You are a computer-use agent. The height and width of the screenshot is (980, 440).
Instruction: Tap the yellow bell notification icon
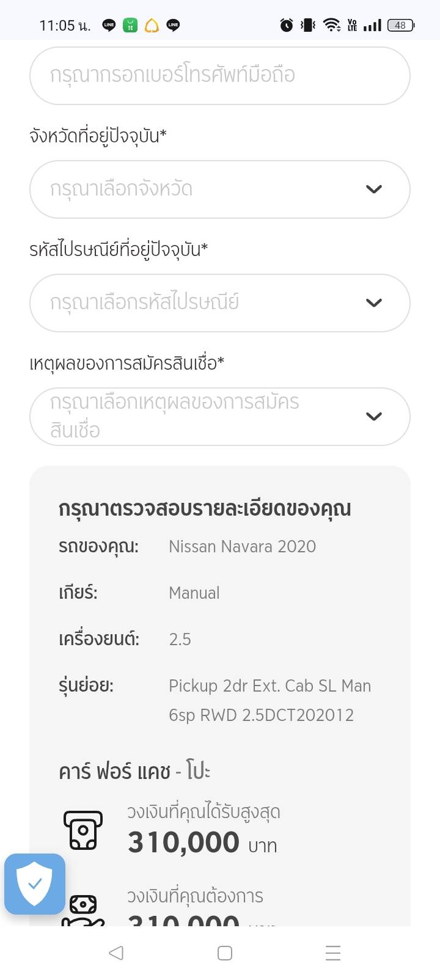coord(152,26)
